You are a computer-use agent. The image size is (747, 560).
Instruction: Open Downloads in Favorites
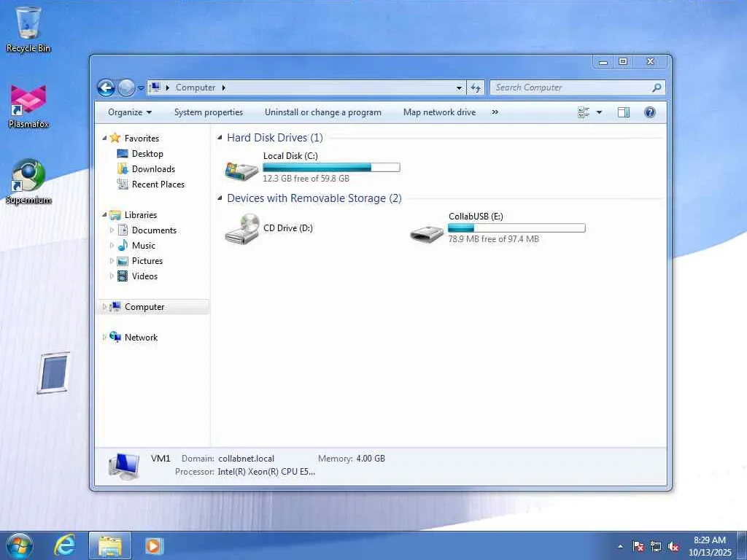[x=153, y=169]
